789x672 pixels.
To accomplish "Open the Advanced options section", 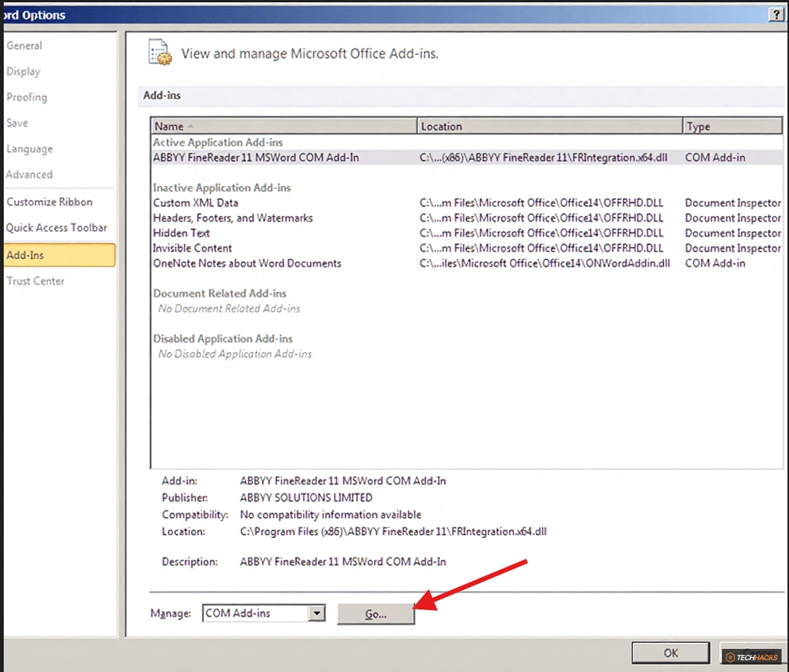I will 29,174.
